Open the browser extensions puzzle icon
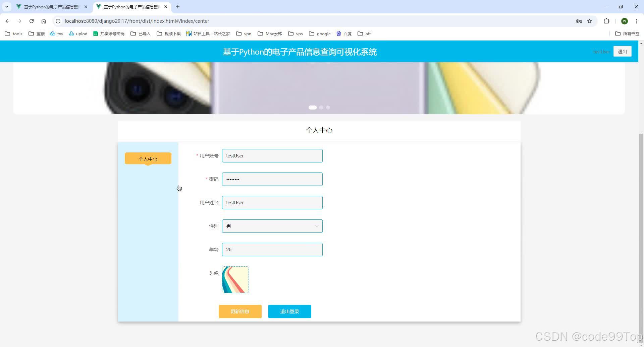This screenshot has height=347, width=644. coord(607,21)
